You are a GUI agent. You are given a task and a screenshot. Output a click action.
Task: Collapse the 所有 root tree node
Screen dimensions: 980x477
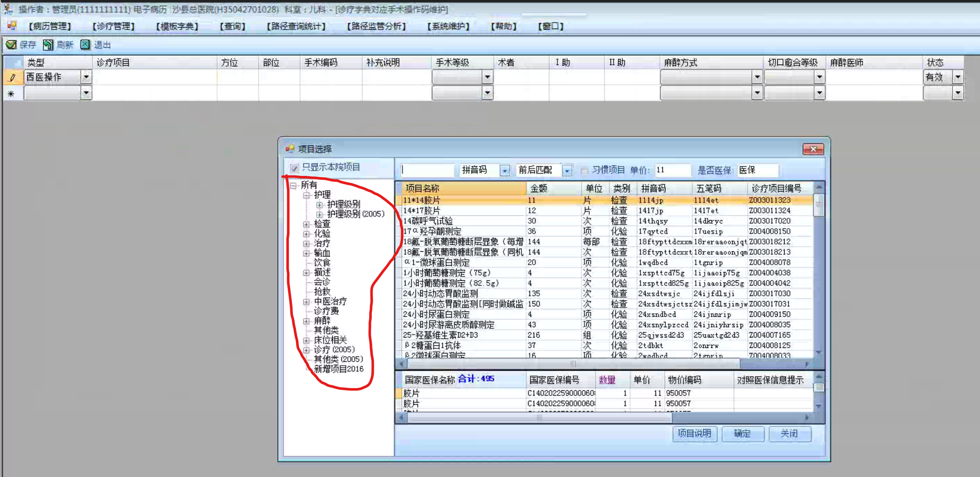tap(293, 185)
